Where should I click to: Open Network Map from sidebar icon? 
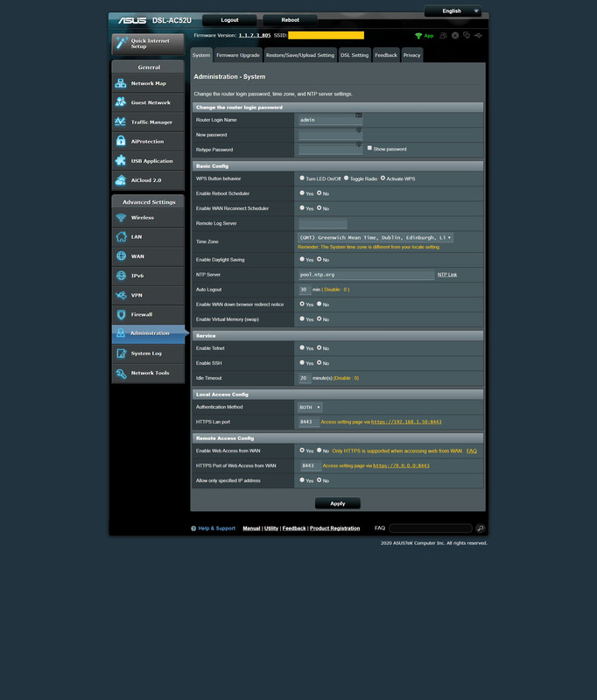click(x=121, y=83)
